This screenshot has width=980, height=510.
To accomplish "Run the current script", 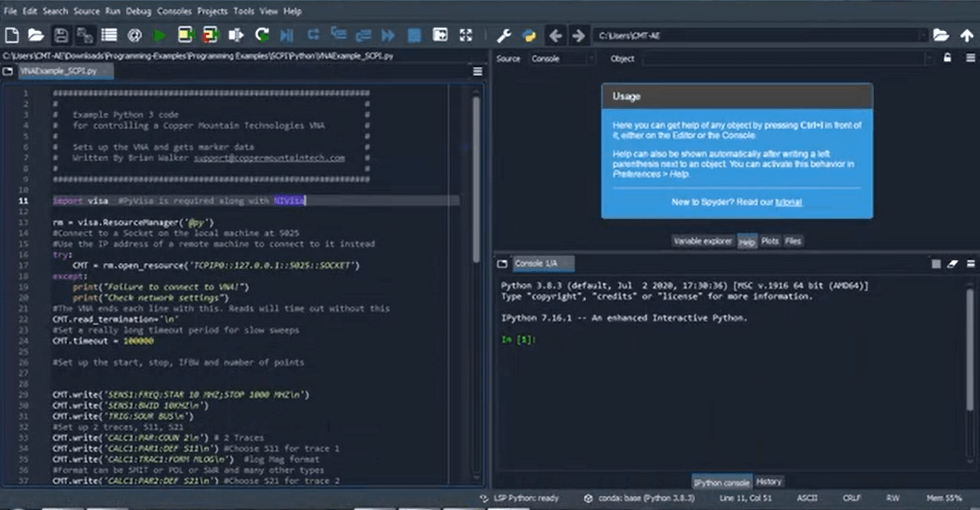I will [x=159, y=35].
